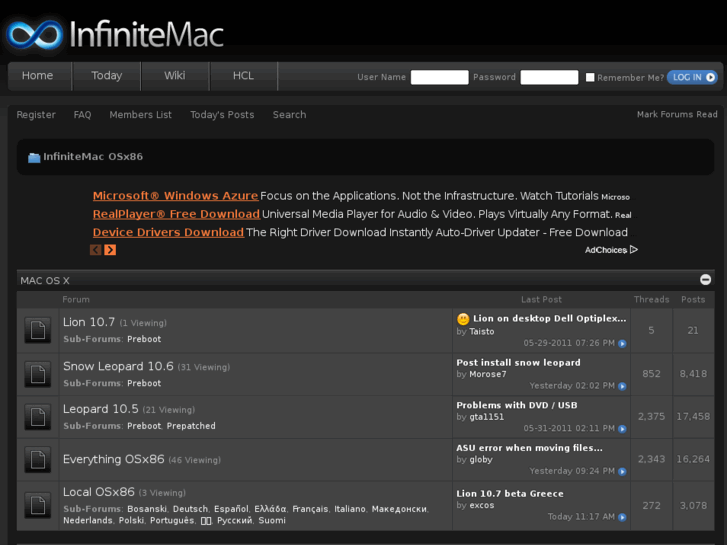Open thread ASU error when moving files
This screenshot has height=545, width=727.
point(529,448)
